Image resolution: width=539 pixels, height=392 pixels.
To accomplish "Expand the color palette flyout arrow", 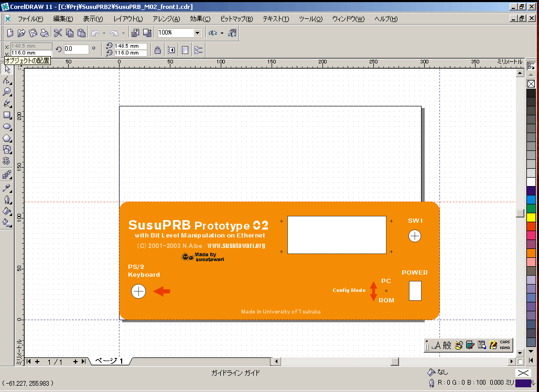I will click(531, 361).
